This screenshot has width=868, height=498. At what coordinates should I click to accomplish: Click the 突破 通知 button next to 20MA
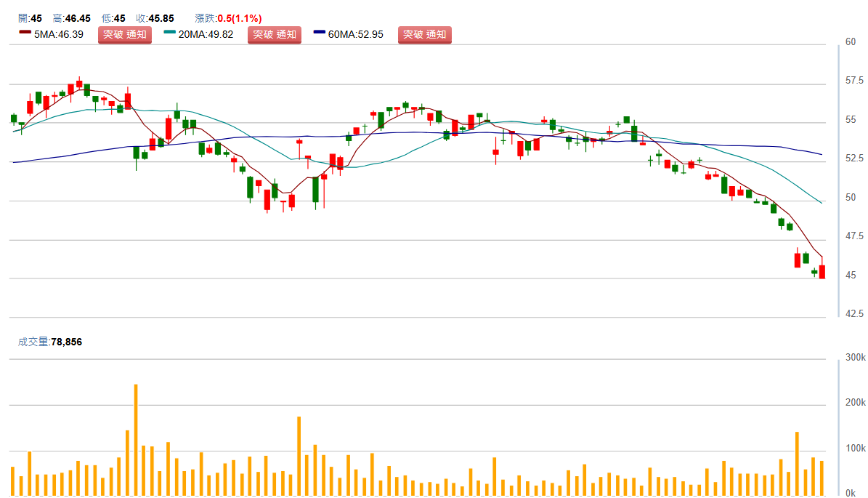[274, 34]
